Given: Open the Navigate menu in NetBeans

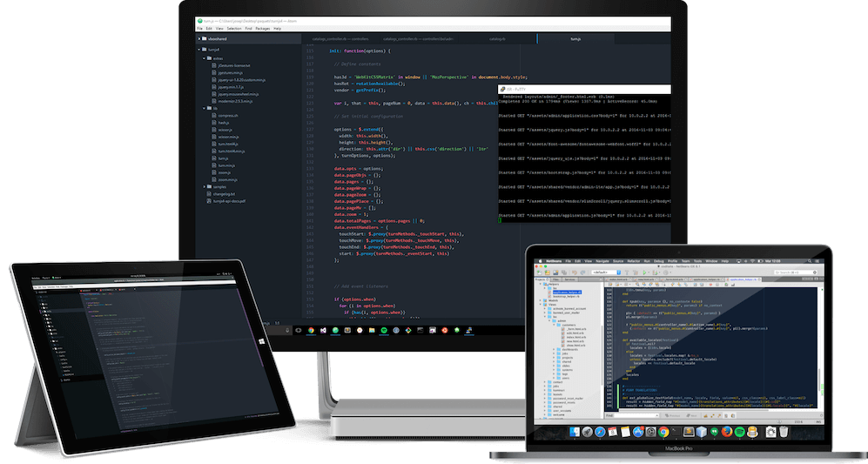Looking at the screenshot, I should click(602, 261).
